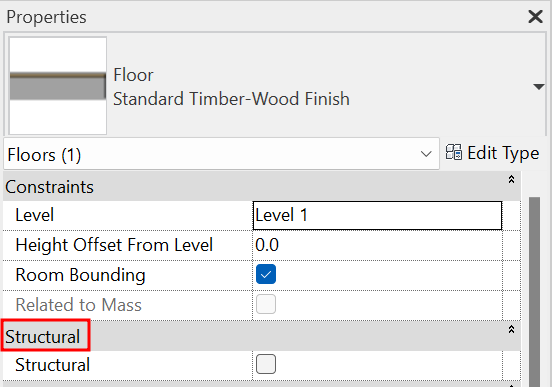Collapse the Constraints section chevron
Image resolution: width=552 pixels, height=387 pixels.
[511, 179]
